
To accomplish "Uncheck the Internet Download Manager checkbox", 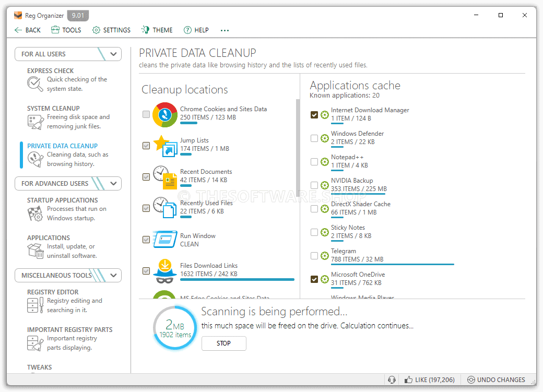I will (x=314, y=115).
